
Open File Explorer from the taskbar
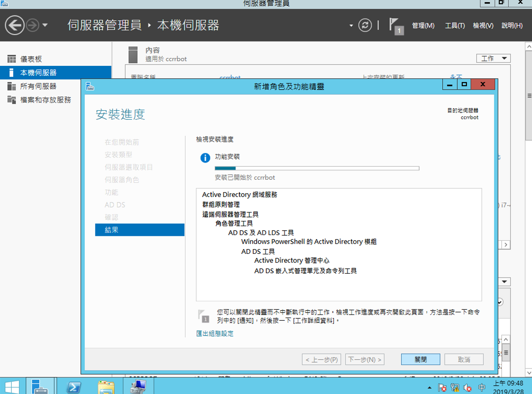click(x=106, y=387)
